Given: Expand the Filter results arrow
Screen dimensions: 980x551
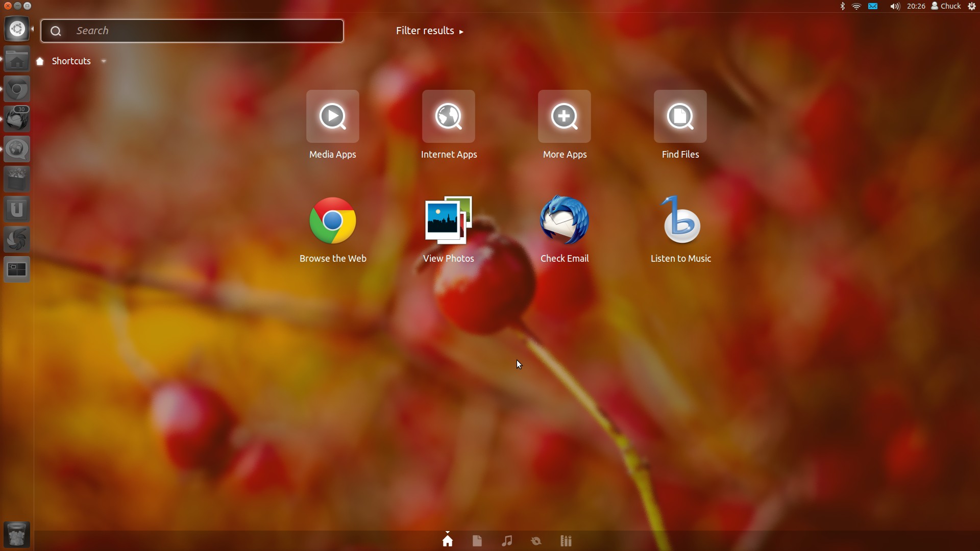Looking at the screenshot, I should pyautogui.click(x=461, y=32).
